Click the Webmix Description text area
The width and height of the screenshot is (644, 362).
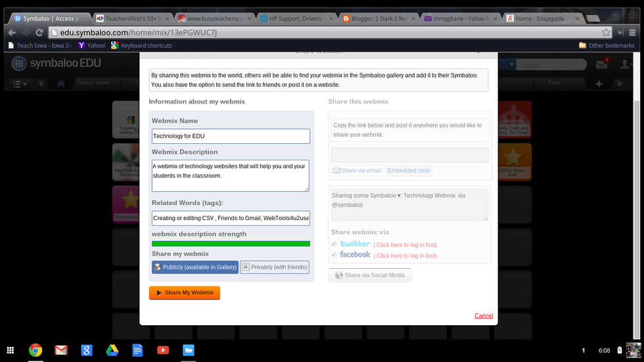231,175
